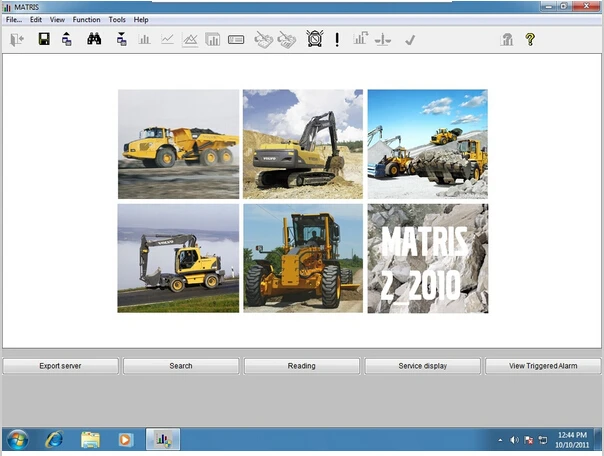Click the binoculars search icon

click(94, 39)
